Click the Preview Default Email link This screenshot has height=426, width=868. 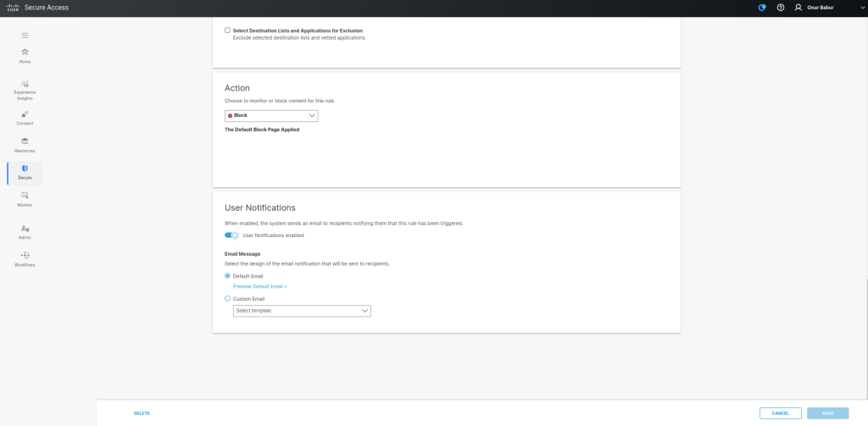[259, 287]
